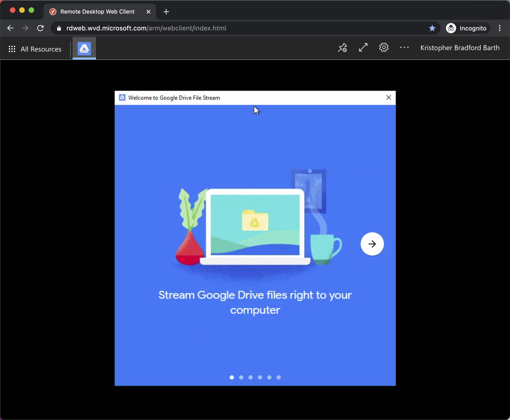
Task: Show the fifth carousel page dot slide
Action: click(x=269, y=377)
